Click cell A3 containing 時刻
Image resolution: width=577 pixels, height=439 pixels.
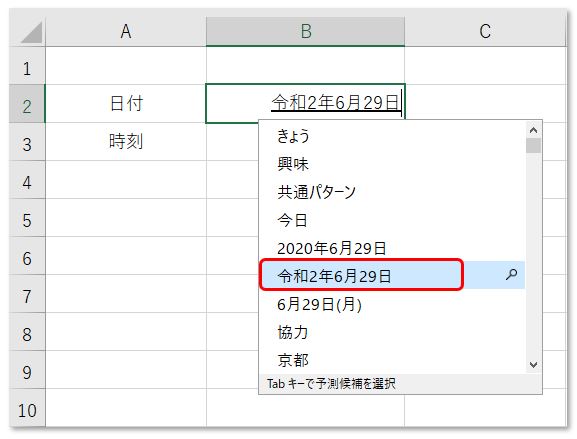(126, 142)
